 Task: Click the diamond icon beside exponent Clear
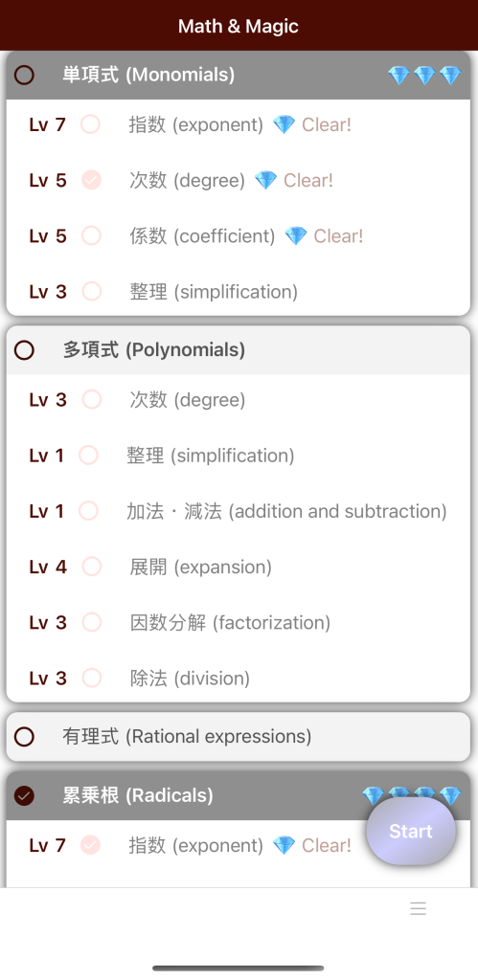coord(284,124)
